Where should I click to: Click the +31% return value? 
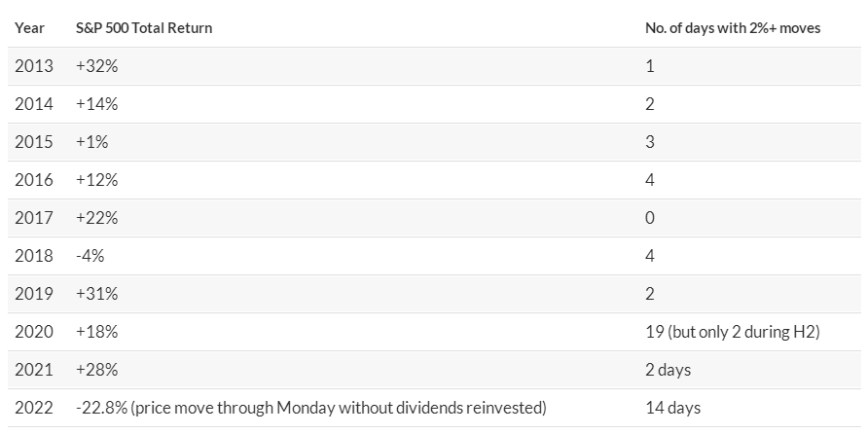click(96, 294)
